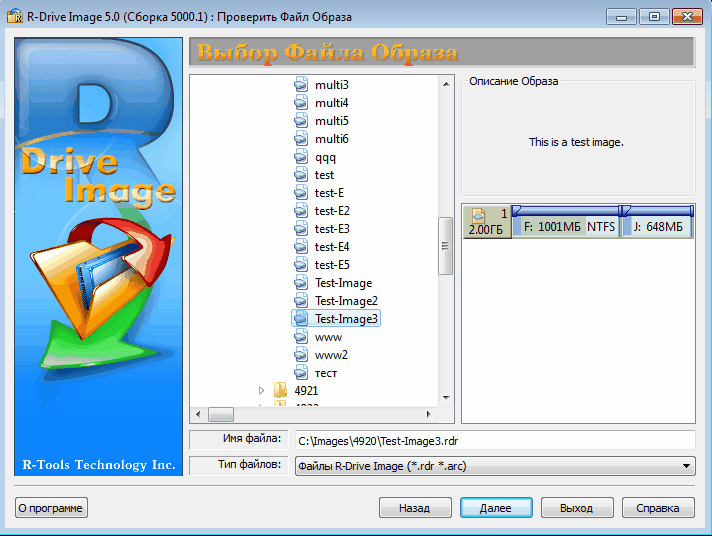
Task: Select the тест file name
Action: pos(326,373)
